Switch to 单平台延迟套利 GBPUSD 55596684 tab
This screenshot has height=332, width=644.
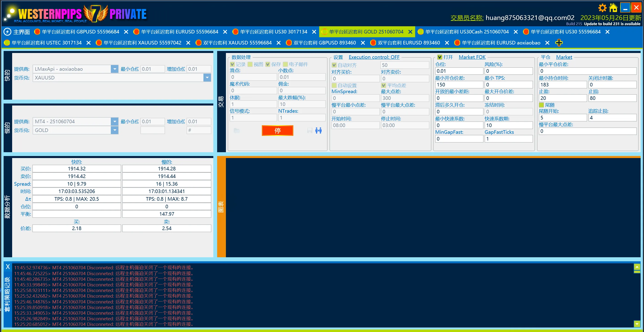coord(80,32)
